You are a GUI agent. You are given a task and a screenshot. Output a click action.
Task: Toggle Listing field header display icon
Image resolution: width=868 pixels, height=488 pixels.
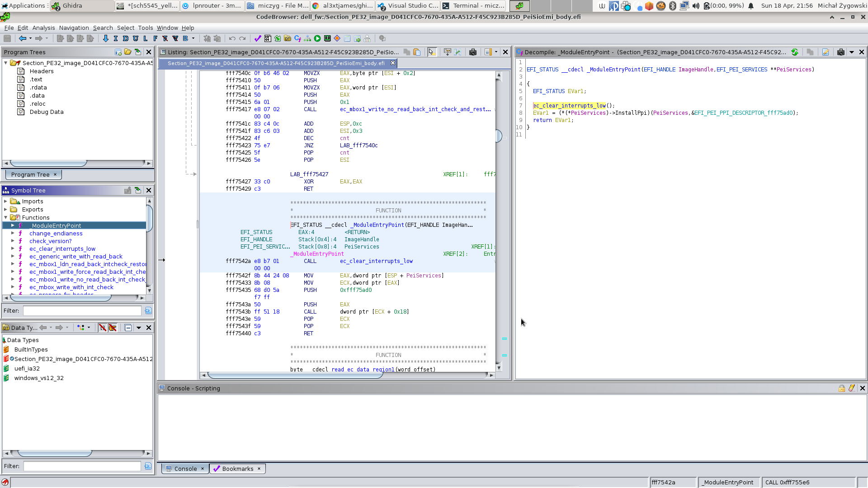click(448, 52)
